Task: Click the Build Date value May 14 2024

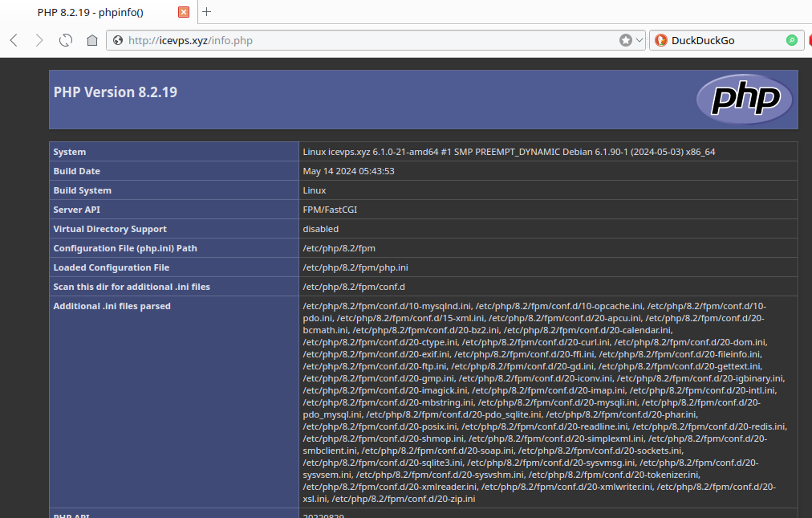Action: click(348, 171)
